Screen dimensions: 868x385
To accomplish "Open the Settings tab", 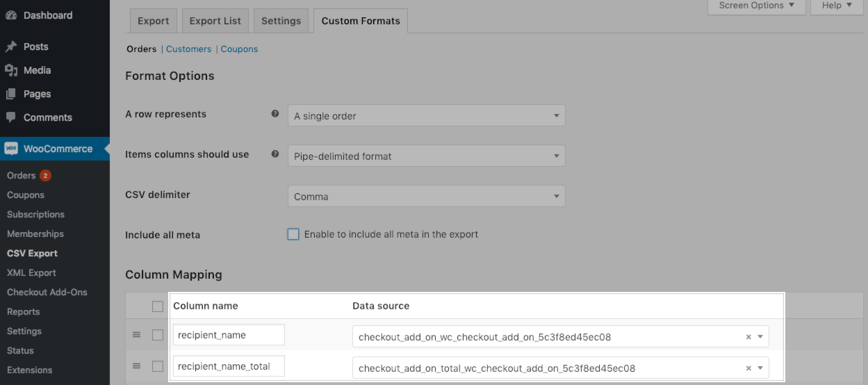I will (x=281, y=21).
